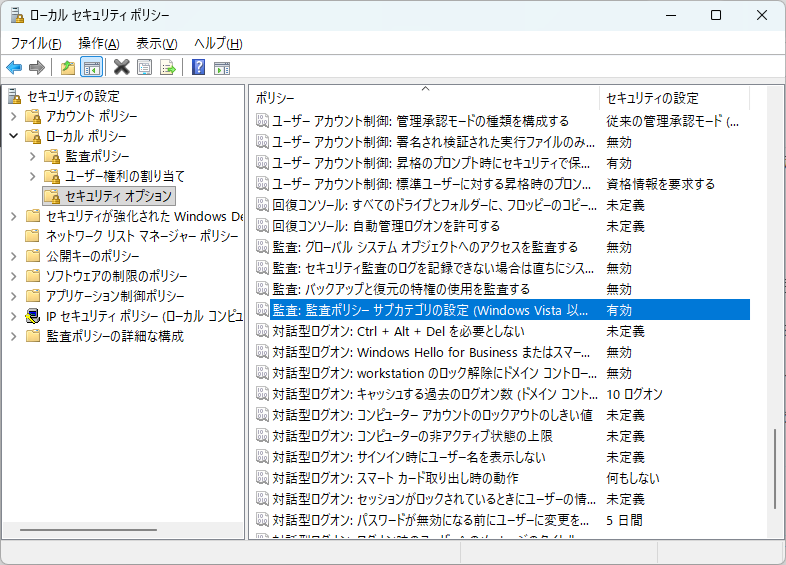786x565 pixels.
Task: Open the 表示(V) menu
Action: click(157, 43)
